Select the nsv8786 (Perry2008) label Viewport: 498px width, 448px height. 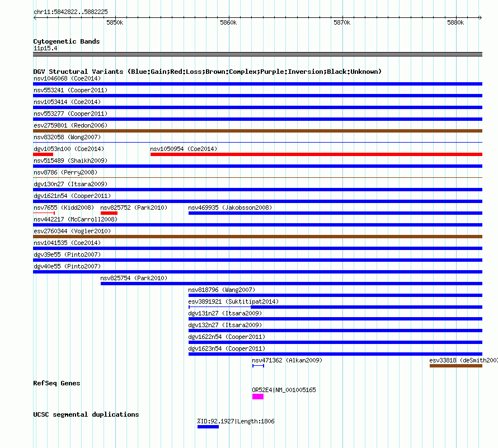pyautogui.click(x=65, y=172)
